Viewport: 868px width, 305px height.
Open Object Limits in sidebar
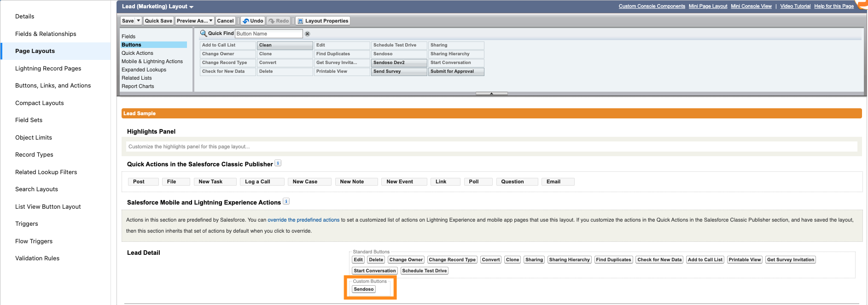(x=34, y=138)
